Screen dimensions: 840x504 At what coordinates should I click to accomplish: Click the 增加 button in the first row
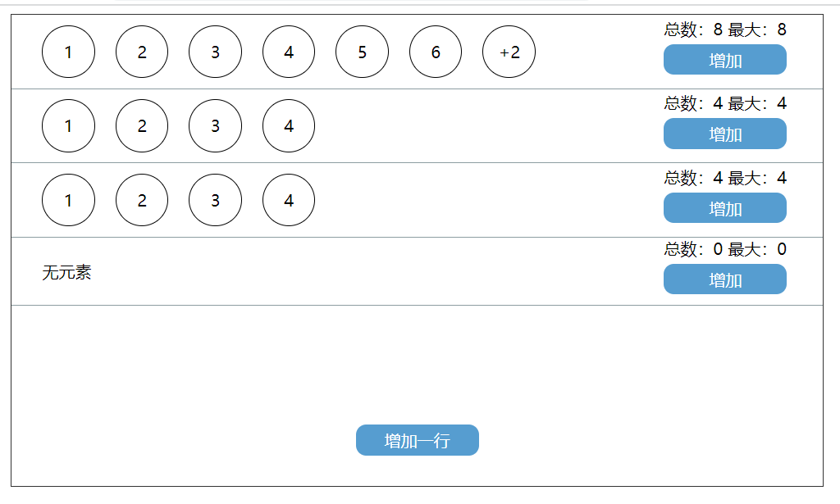coord(724,59)
